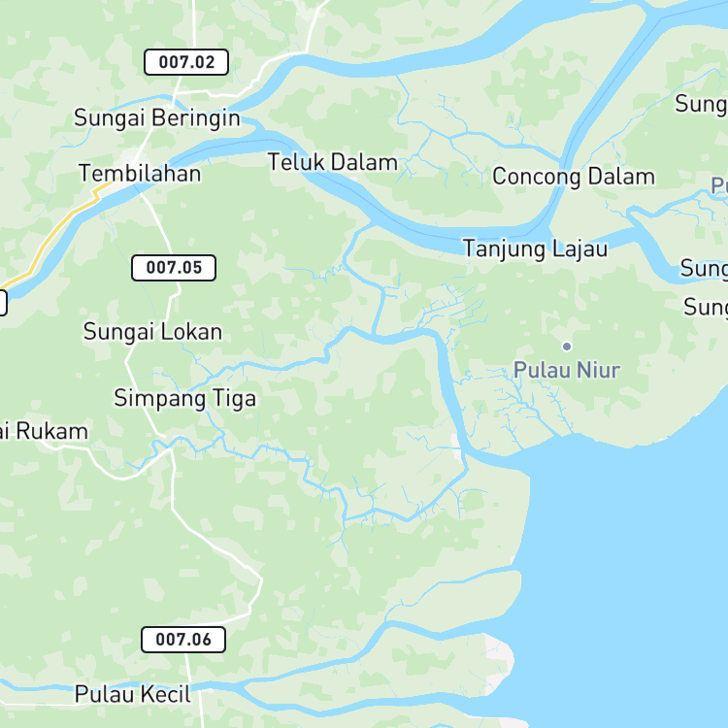Click the Pulau Niur island name

click(x=567, y=371)
